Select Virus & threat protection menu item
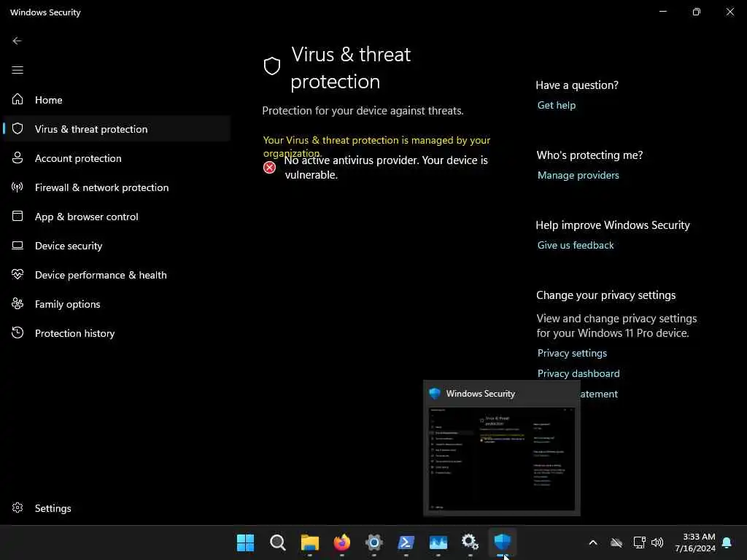747x560 pixels. 116,128
